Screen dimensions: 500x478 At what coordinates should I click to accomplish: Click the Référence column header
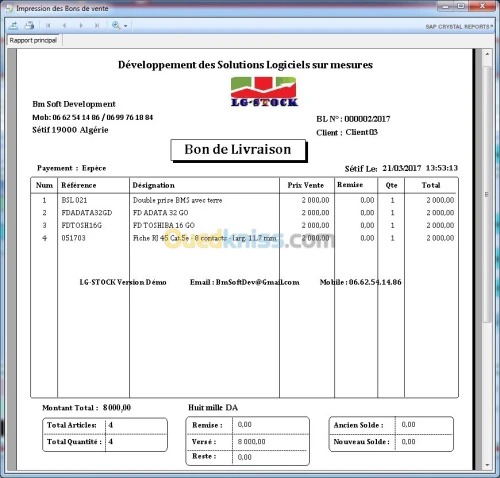tap(79, 185)
